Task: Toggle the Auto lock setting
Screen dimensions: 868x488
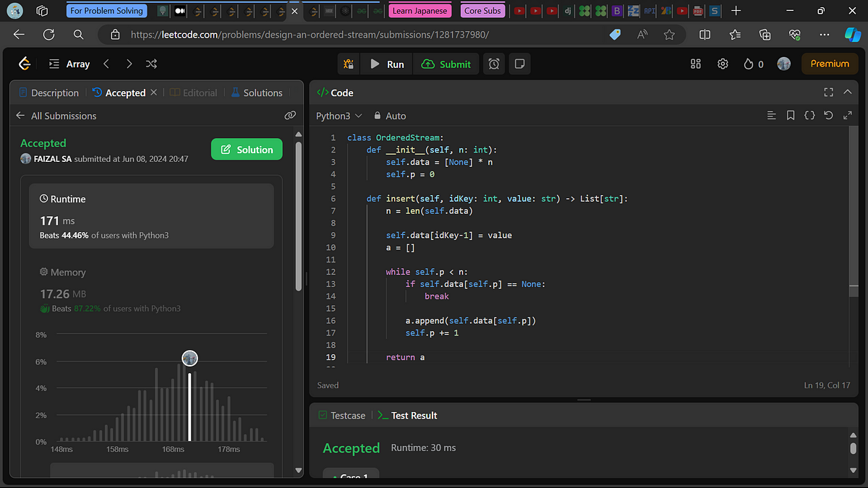Action: pyautogui.click(x=390, y=116)
